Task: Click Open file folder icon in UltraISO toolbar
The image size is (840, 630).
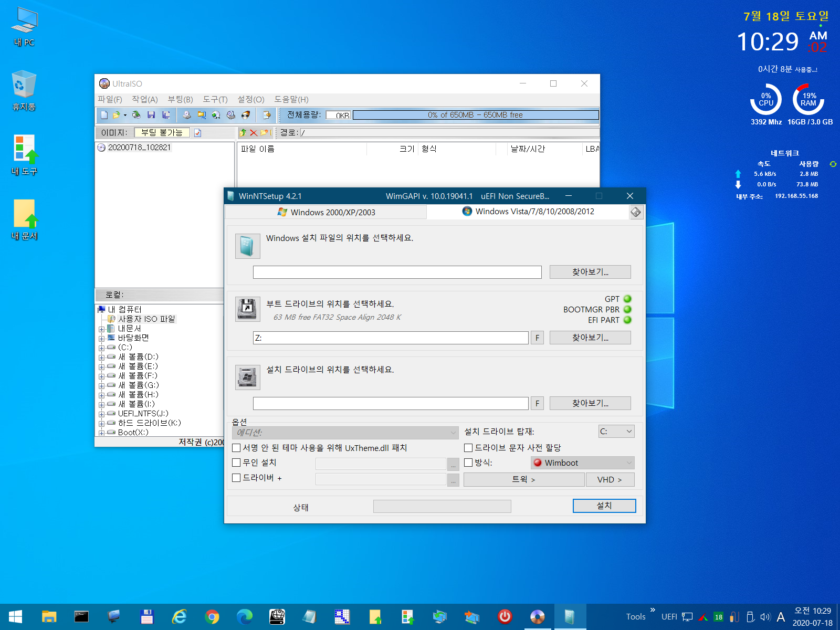Action: click(116, 115)
